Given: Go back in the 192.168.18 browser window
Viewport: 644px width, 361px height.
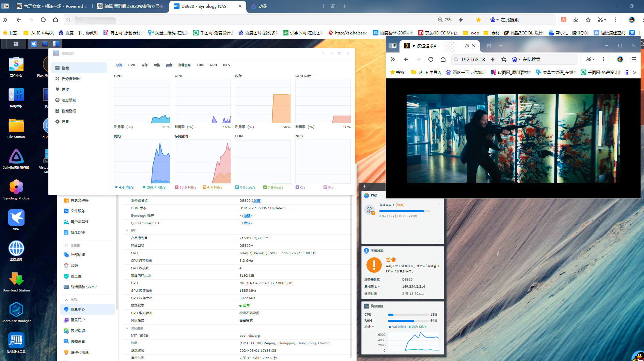Looking at the screenshot, I should coord(406,59).
